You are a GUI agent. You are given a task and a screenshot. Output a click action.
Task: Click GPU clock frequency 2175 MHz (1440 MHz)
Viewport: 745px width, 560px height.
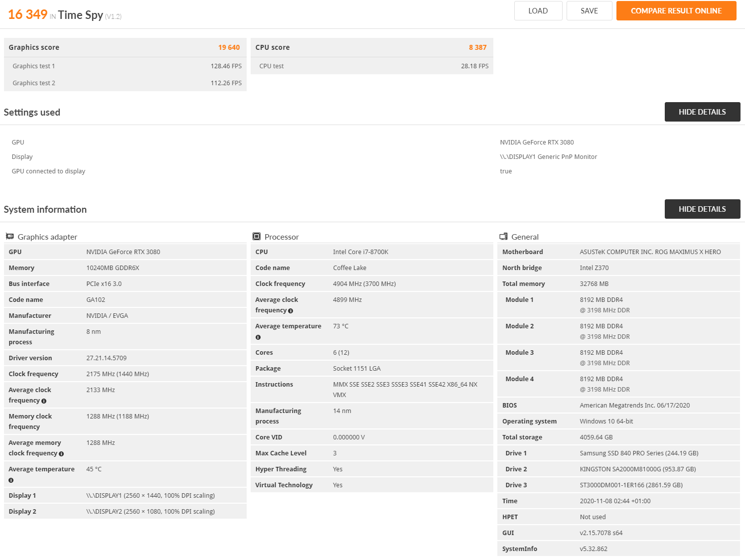[118, 374]
